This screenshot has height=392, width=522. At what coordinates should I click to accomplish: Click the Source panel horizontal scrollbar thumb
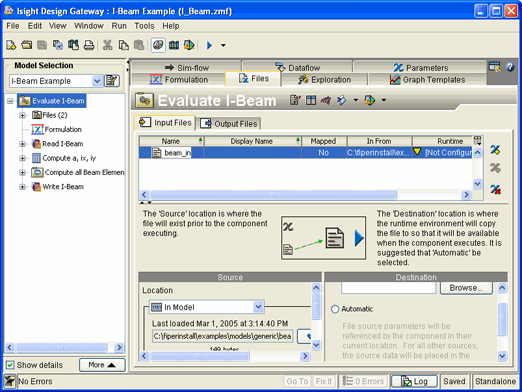[x=199, y=356]
